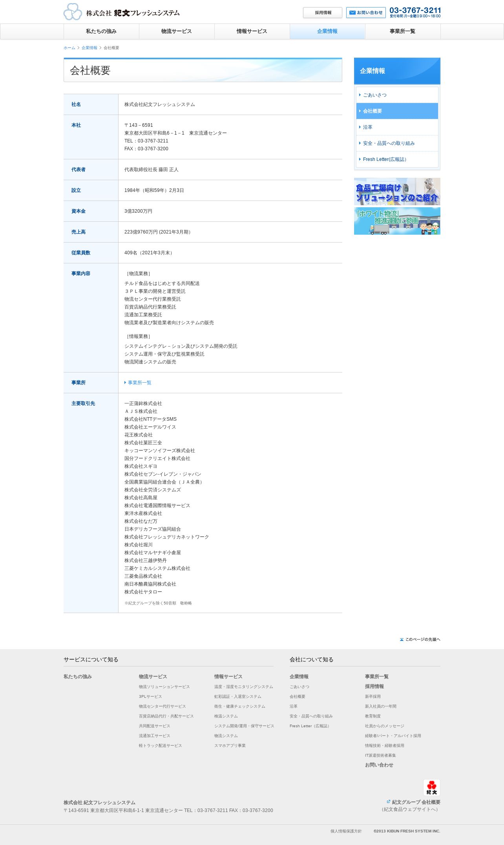Image resolution: width=504 pixels, height=845 pixels.
Task: Click the ホワイト物流 推進運動 banner
Action: point(397,221)
